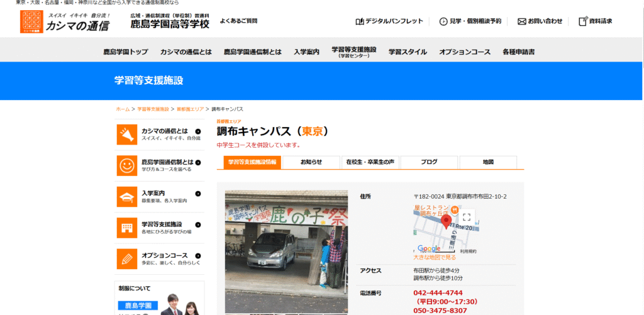Click the campus festival photo
Image resolution: width=644 pixels, height=315 pixels.
[x=286, y=251]
